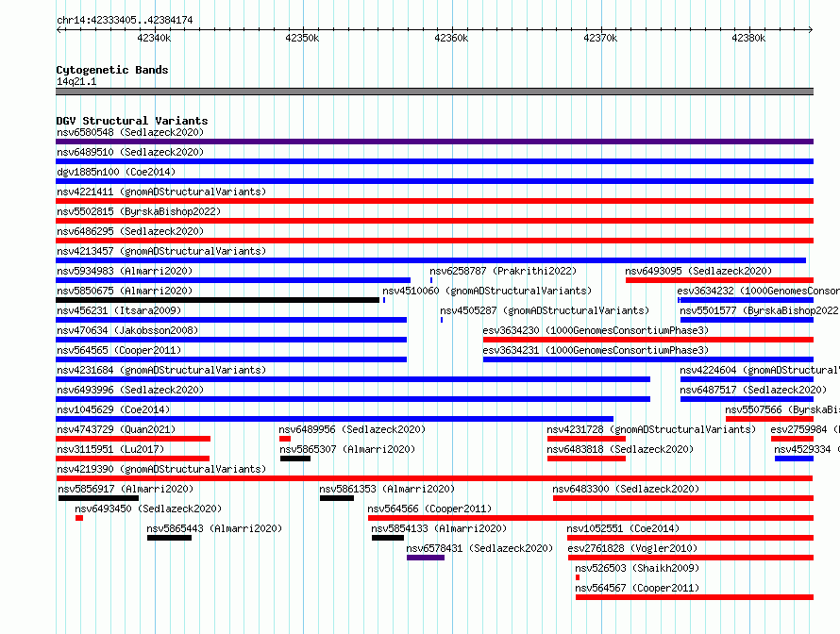This screenshot has width=840, height=634.
Task: Click nsv6493095 (Sedlazeck2020) label
Action: [x=698, y=271]
